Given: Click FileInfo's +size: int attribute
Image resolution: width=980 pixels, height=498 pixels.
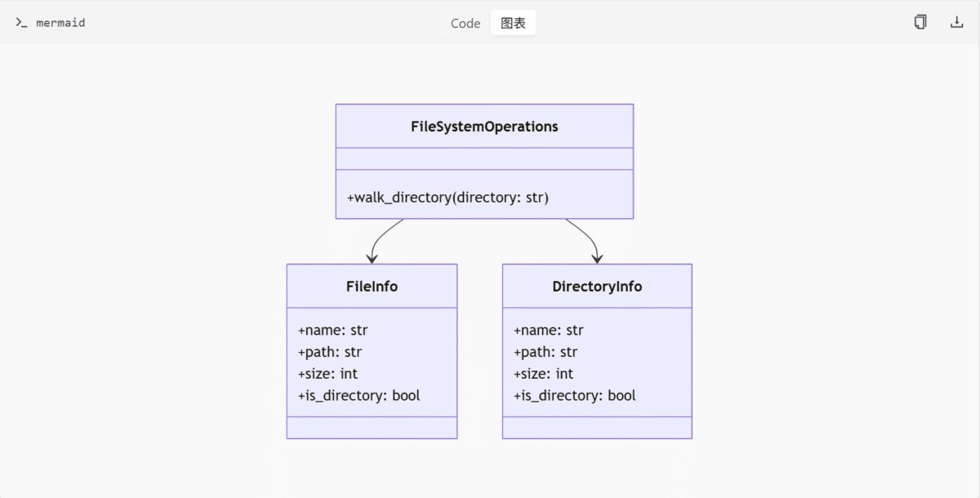Looking at the screenshot, I should (327, 374).
